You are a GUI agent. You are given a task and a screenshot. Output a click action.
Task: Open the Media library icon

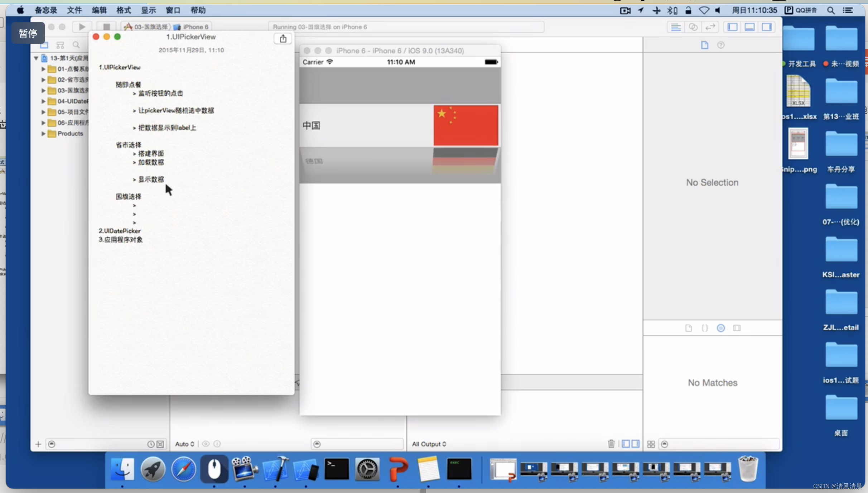coord(737,328)
